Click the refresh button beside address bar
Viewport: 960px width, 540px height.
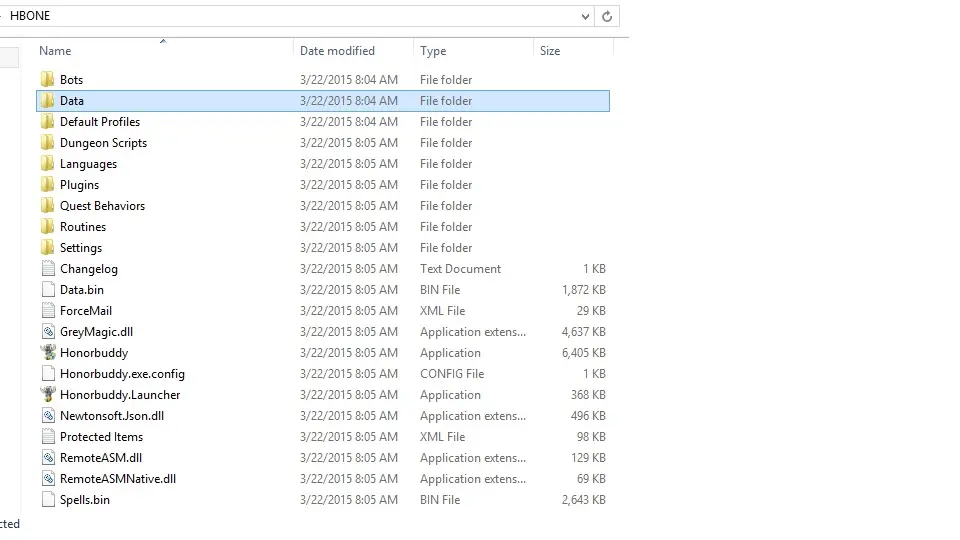[x=607, y=16]
